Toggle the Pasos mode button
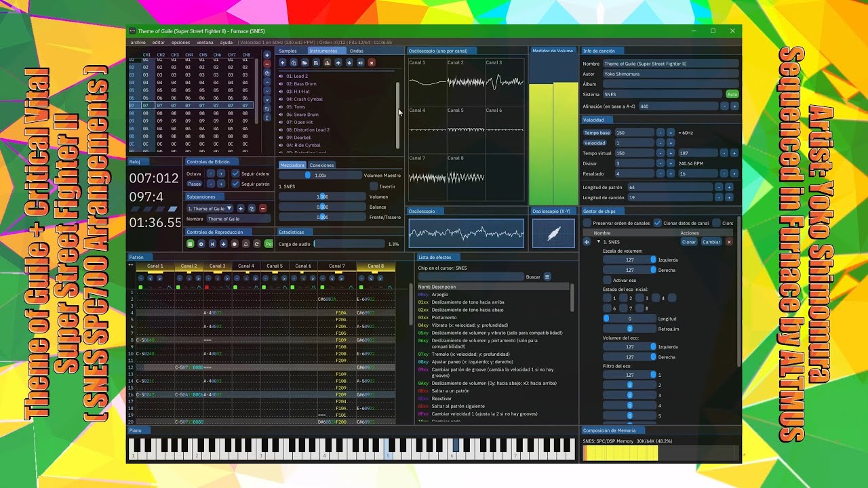The width and height of the screenshot is (868, 488). [x=195, y=184]
